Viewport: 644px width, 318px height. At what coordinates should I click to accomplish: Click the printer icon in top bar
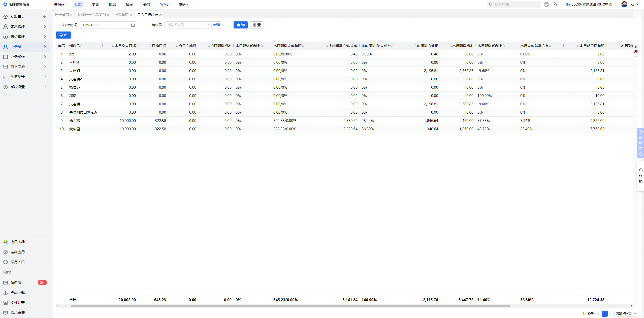click(546, 4)
